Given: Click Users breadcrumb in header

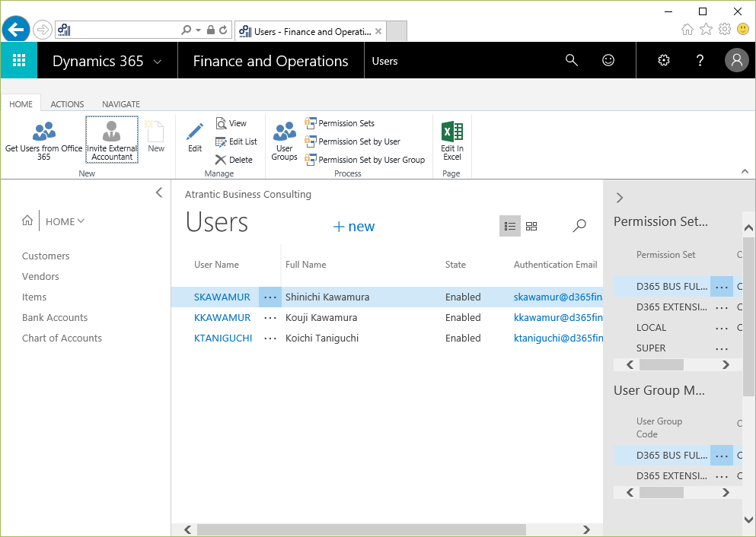Looking at the screenshot, I should [x=384, y=61].
